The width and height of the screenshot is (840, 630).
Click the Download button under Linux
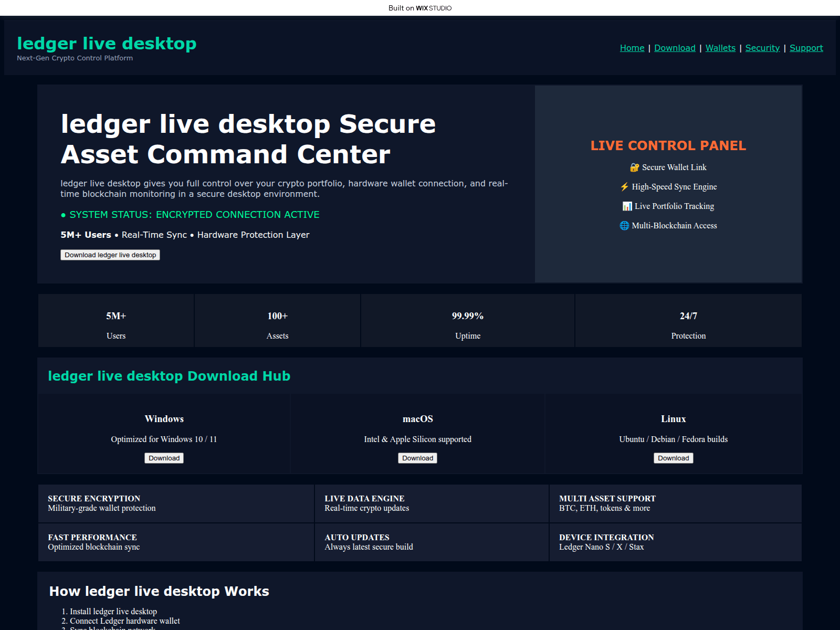pos(673,458)
